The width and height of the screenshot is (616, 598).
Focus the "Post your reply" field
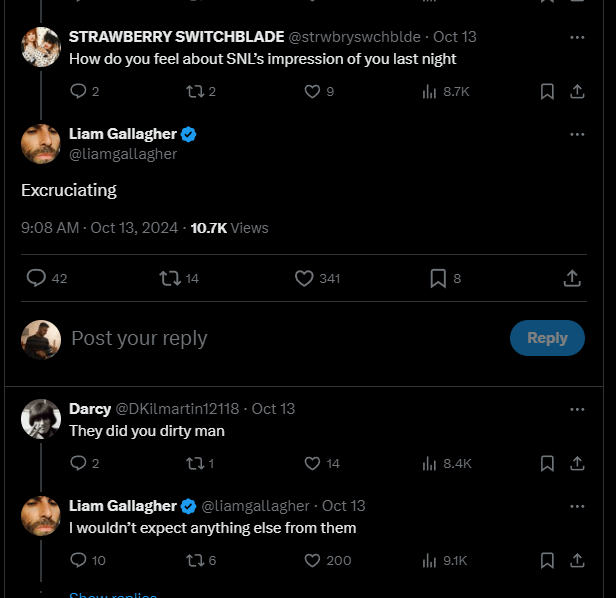(x=283, y=338)
